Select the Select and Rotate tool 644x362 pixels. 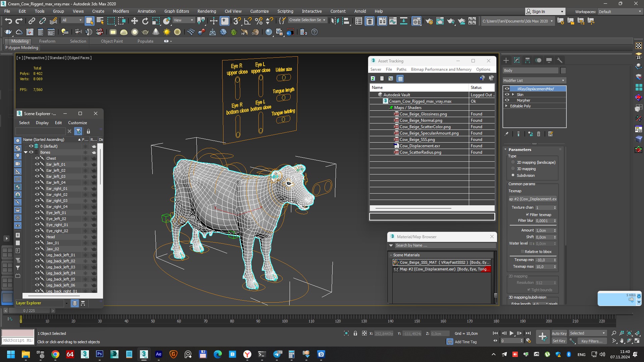pyautogui.click(x=145, y=21)
